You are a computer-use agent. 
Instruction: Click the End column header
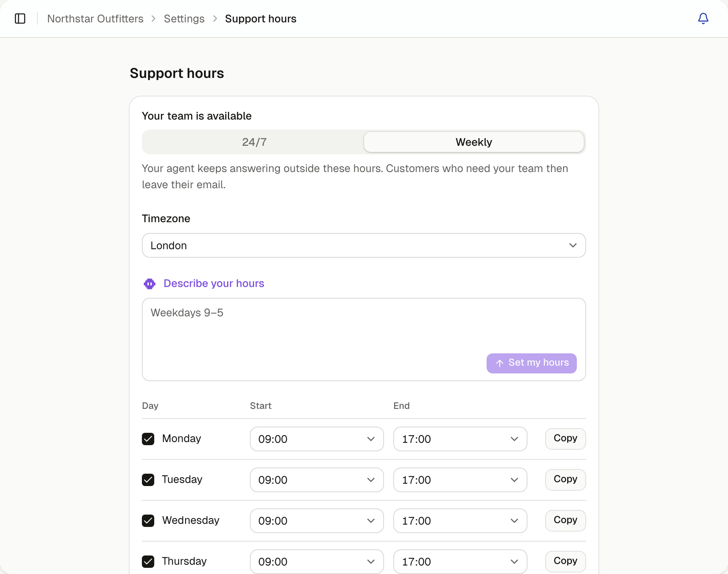pyautogui.click(x=401, y=406)
